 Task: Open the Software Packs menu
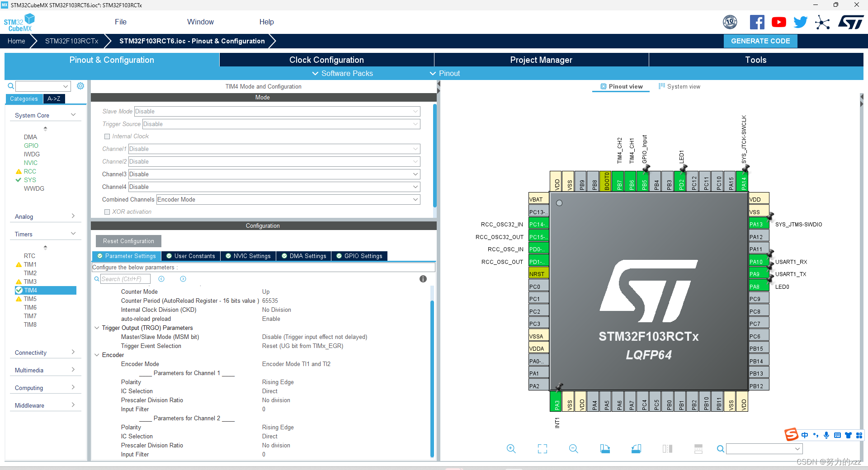click(x=343, y=73)
